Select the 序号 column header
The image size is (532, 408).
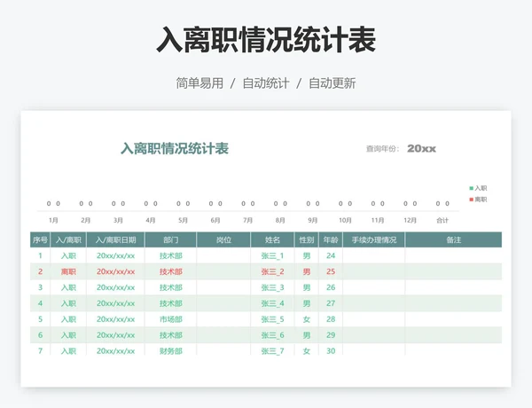[40, 240]
